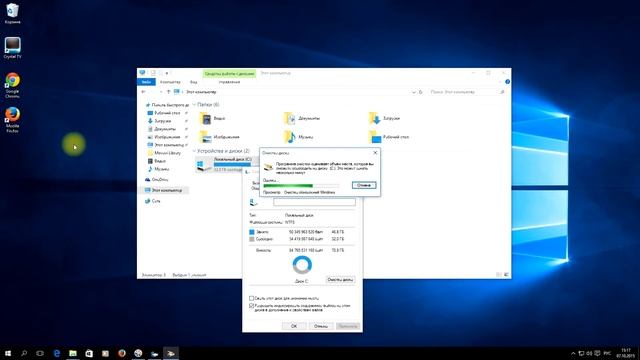Open the taskbar clock and date
The height and width of the screenshot is (360, 640).
click(x=625, y=353)
